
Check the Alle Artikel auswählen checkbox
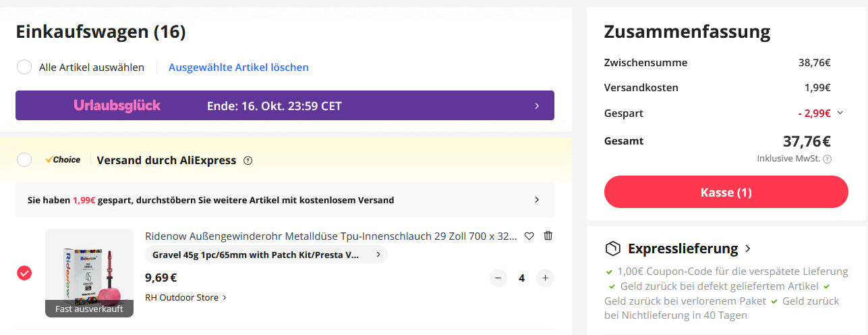point(24,67)
